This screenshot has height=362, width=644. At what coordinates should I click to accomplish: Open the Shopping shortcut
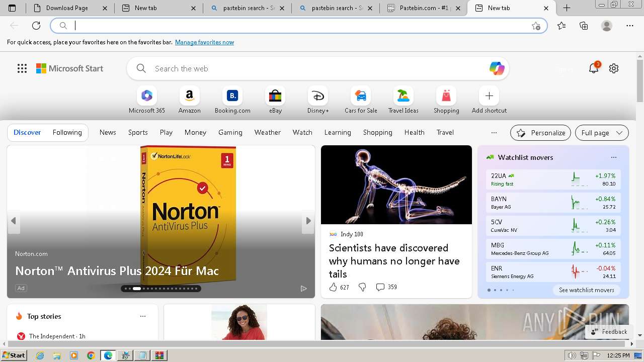[446, 100]
